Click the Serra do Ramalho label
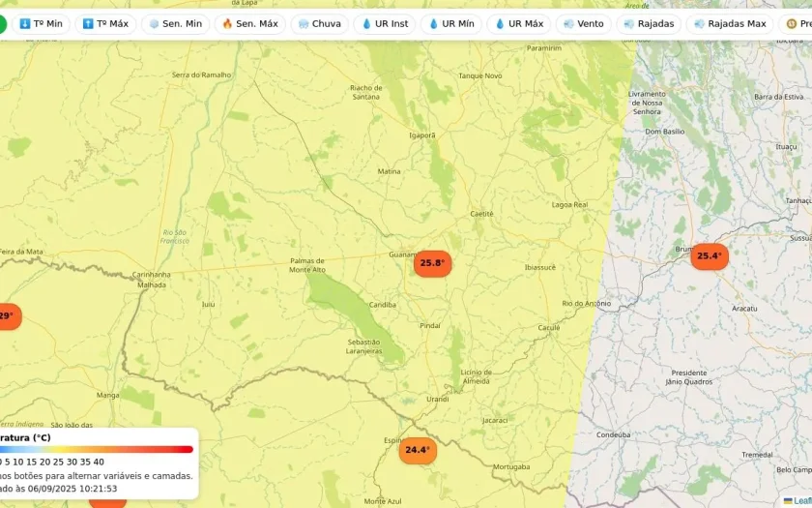This screenshot has width=812, height=508. click(x=201, y=75)
